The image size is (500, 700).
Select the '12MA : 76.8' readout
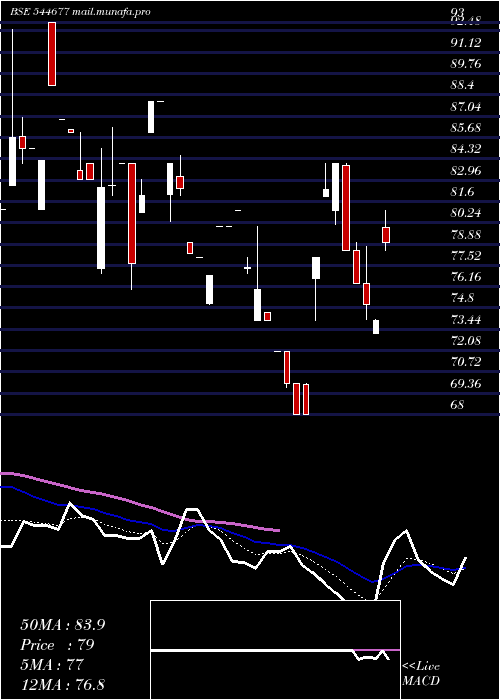click(x=62, y=684)
